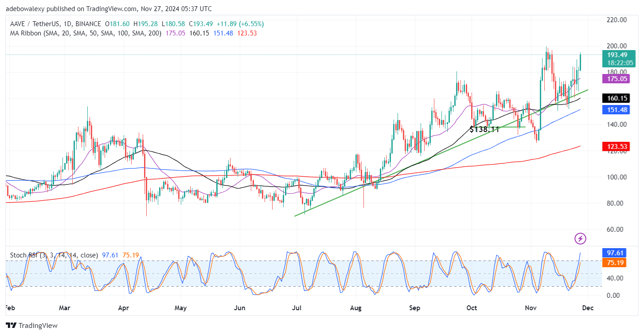Click the 80.00 price axis label
The height and width of the screenshot is (335, 644).
tap(615, 203)
